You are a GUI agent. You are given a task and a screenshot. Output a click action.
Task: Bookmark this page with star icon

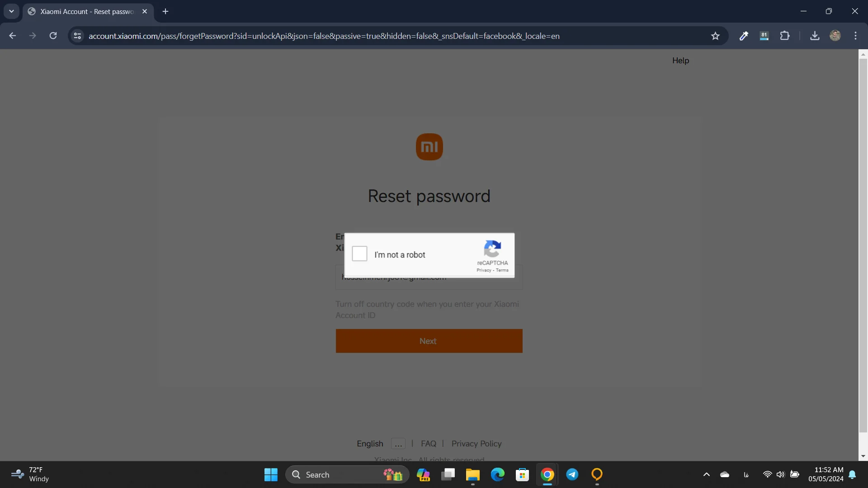[x=715, y=36]
